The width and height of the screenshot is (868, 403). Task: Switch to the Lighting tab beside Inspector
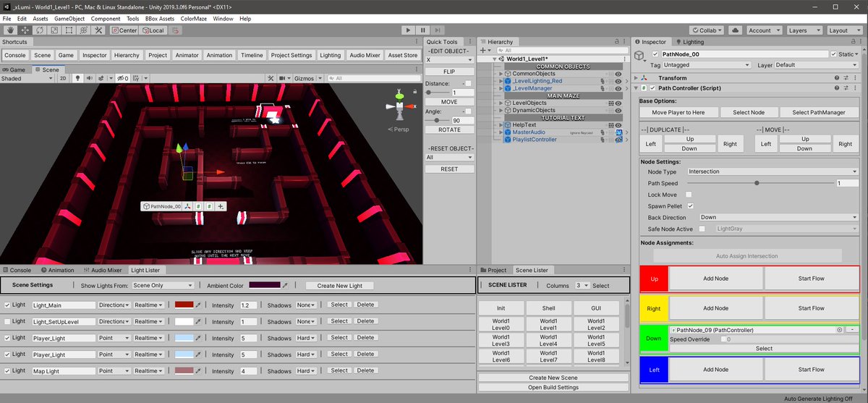coord(688,42)
